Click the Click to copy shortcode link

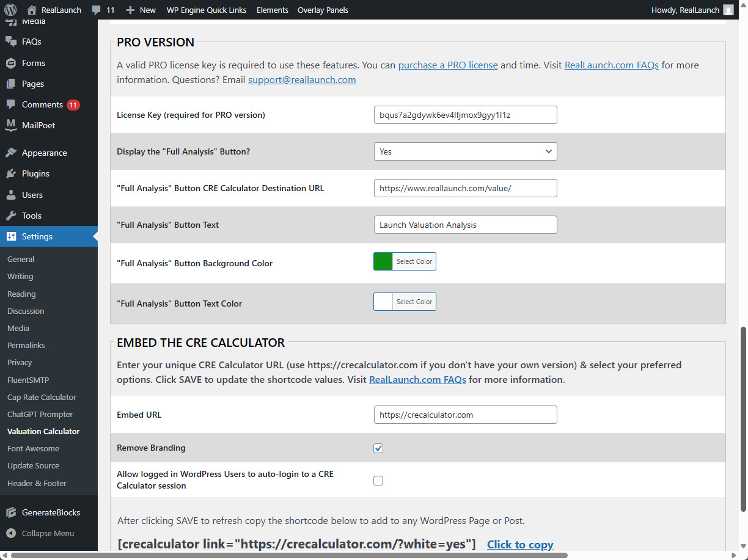coord(520,545)
